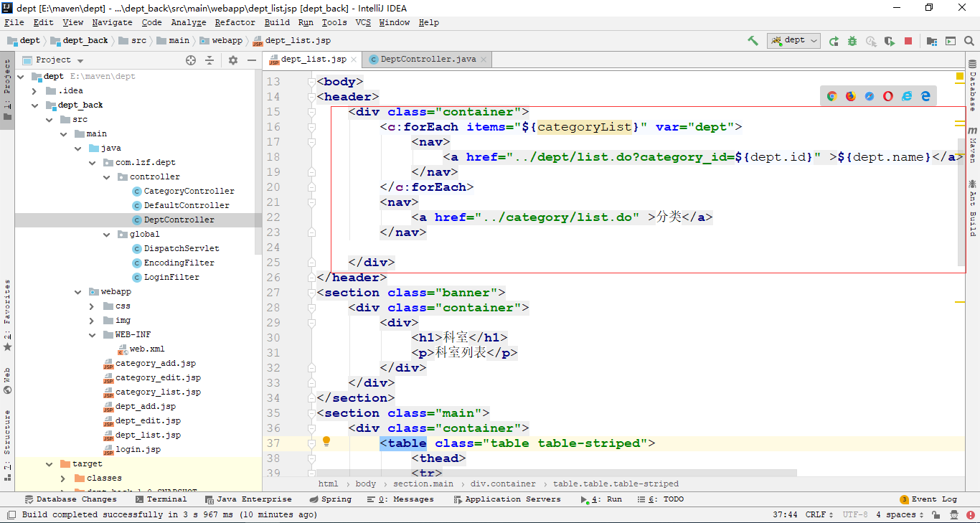
Task: Hide the Project tool window with the minus icon
Action: coord(252,60)
